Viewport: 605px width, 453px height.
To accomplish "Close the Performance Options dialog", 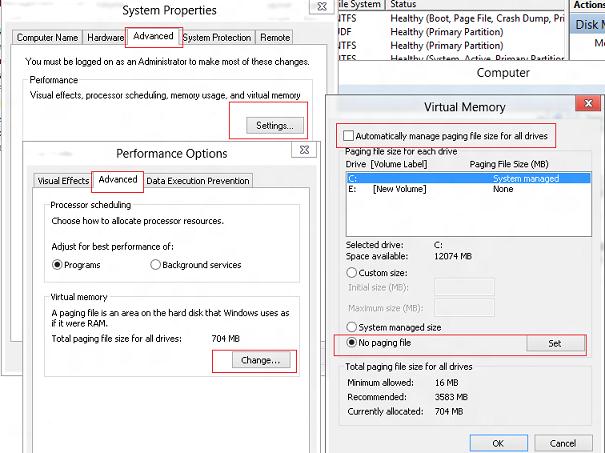I will (304, 150).
